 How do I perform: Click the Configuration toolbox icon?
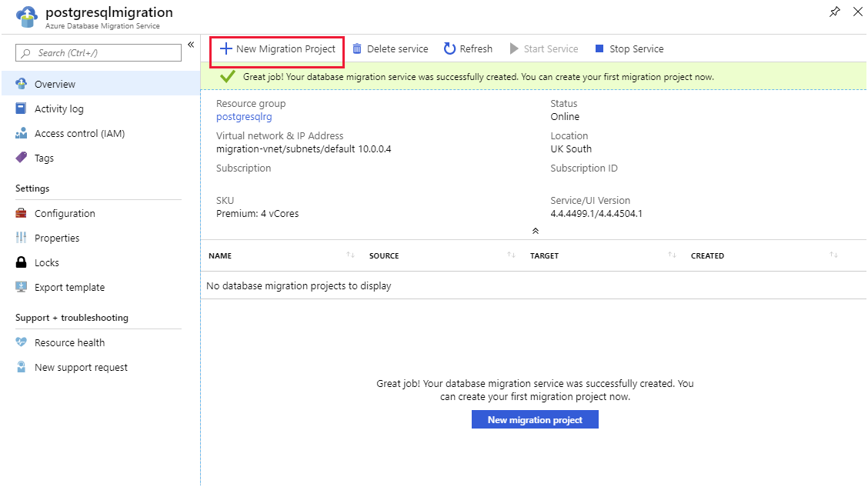pos(21,213)
